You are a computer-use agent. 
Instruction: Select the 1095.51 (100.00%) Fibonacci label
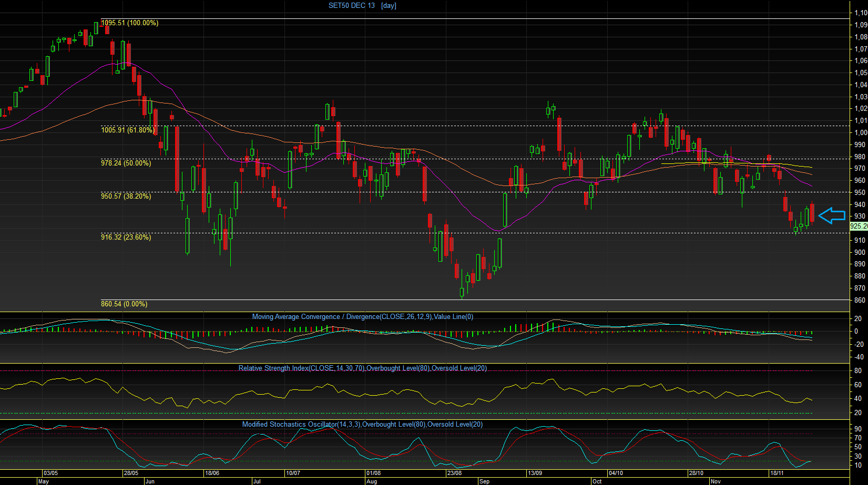point(129,23)
